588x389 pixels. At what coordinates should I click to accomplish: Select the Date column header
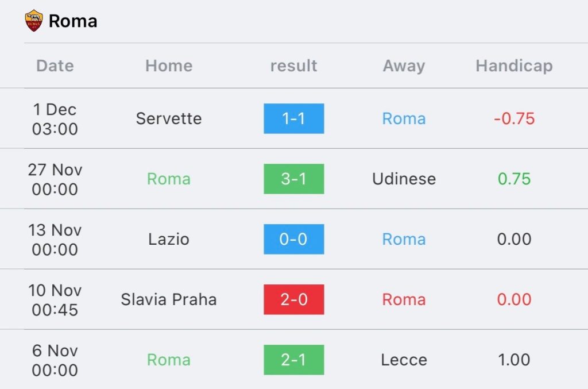pyautogui.click(x=55, y=66)
